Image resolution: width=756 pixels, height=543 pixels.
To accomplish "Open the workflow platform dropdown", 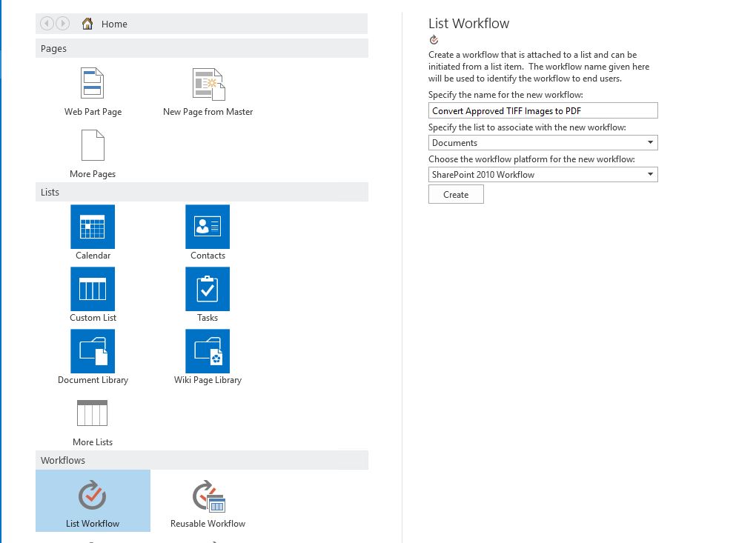I will 543,174.
